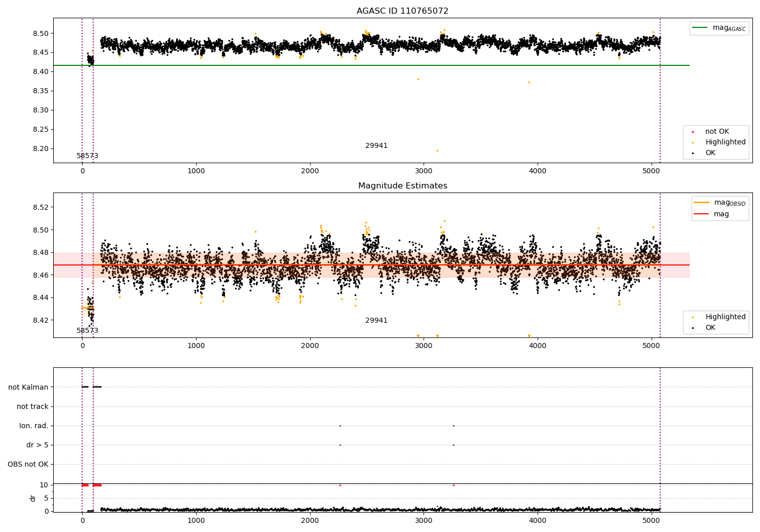Screen dimensions: 760x532
Task: Click the 'not OK' red legend marker
Action: pos(693,132)
